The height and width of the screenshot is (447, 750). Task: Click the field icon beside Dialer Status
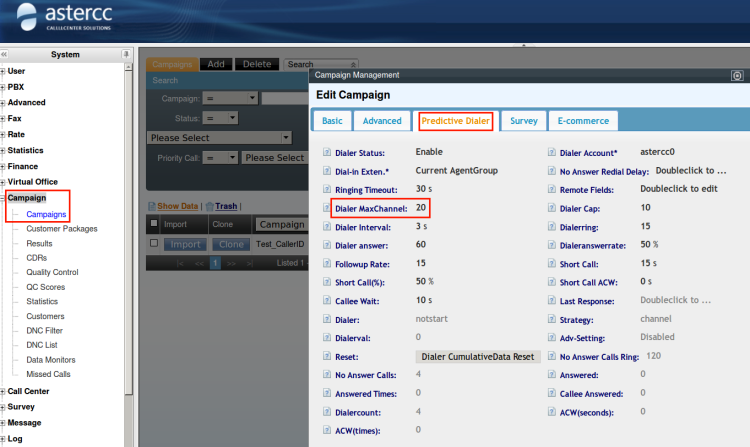(328, 152)
